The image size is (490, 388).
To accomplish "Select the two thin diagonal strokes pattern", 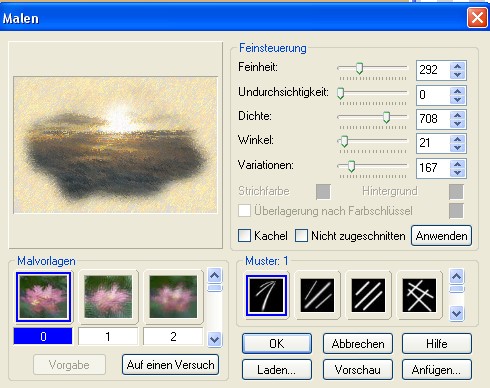I will click(317, 295).
